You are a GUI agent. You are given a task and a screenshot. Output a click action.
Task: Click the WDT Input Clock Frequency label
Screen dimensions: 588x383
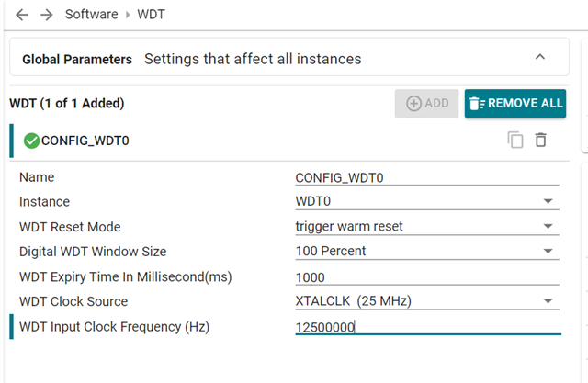click(x=114, y=327)
